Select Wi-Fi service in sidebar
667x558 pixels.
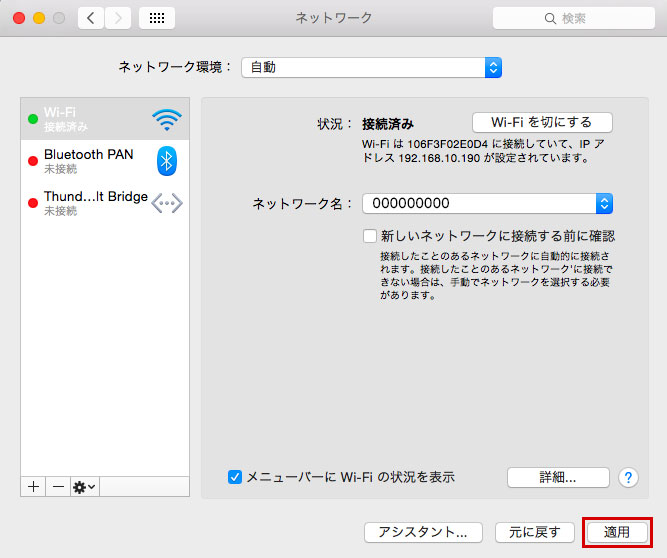[x=105, y=119]
